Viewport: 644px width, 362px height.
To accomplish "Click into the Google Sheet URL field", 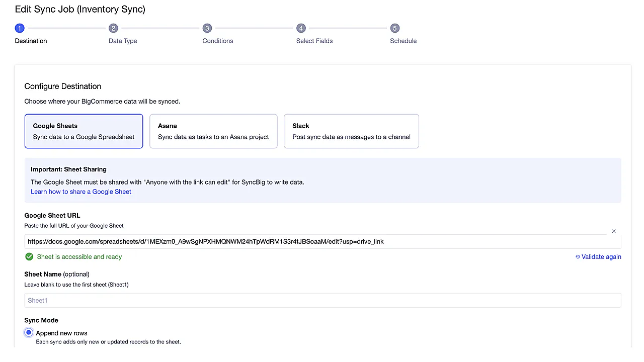I will click(x=323, y=241).
